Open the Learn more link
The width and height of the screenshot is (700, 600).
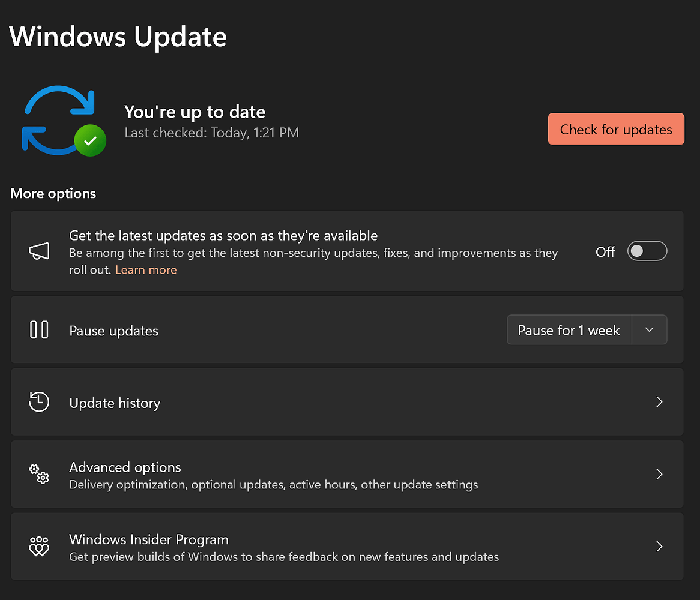point(146,270)
